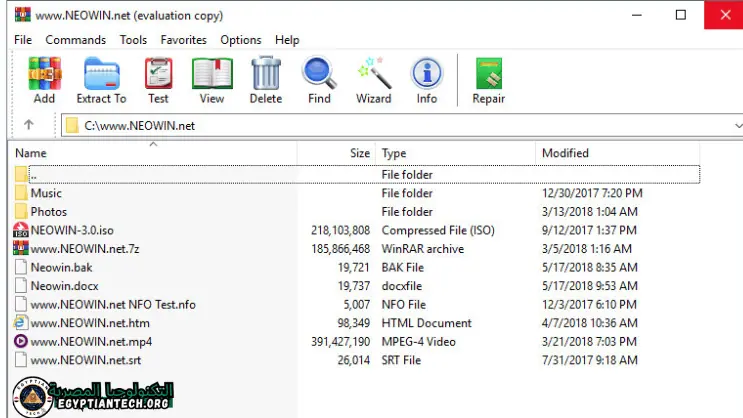Image resolution: width=743 pixels, height=418 pixels.
Task: Click the www.NEOWIN.net.htm browser icon
Action: point(20,323)
